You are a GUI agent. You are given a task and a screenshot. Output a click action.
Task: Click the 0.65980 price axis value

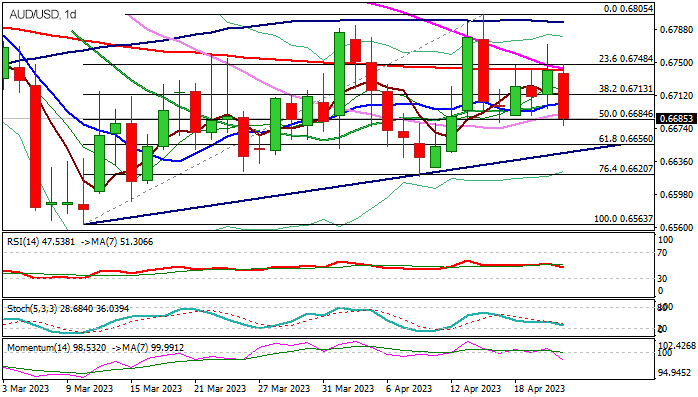tap(676, 194)
